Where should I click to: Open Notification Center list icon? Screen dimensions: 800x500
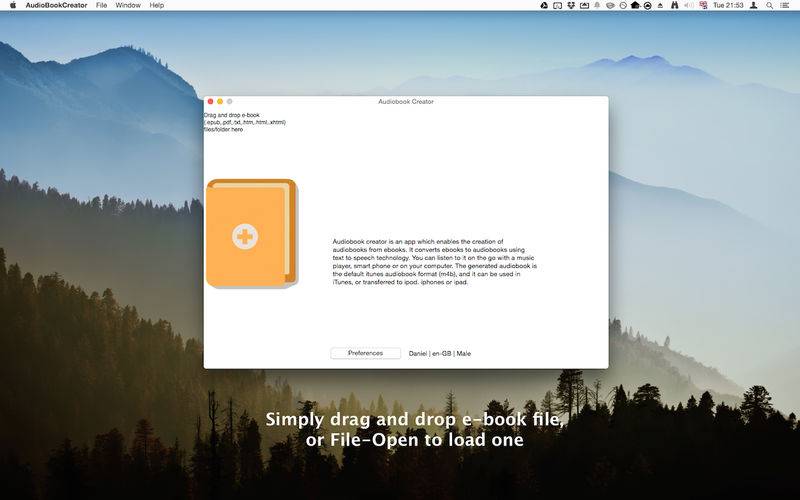[785, 5]
